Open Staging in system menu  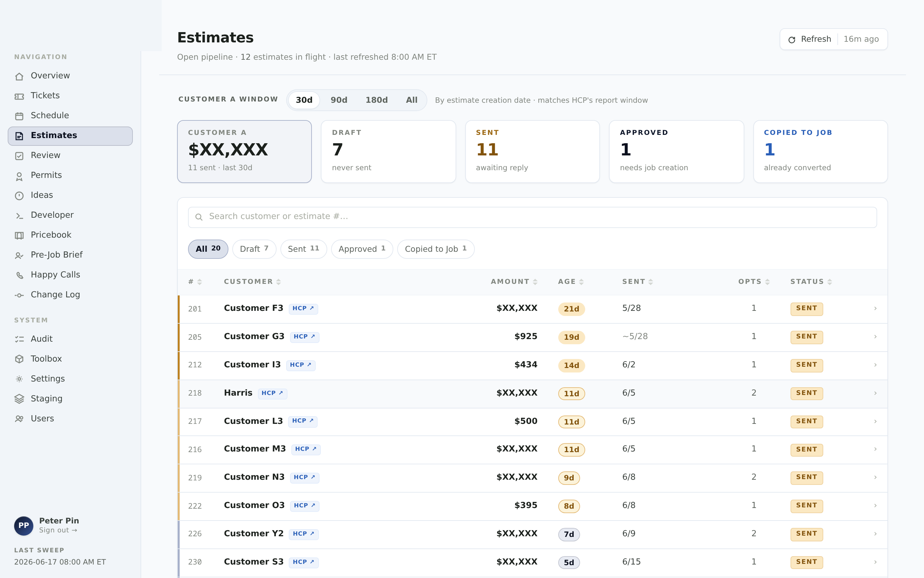(x=70, y=399)
